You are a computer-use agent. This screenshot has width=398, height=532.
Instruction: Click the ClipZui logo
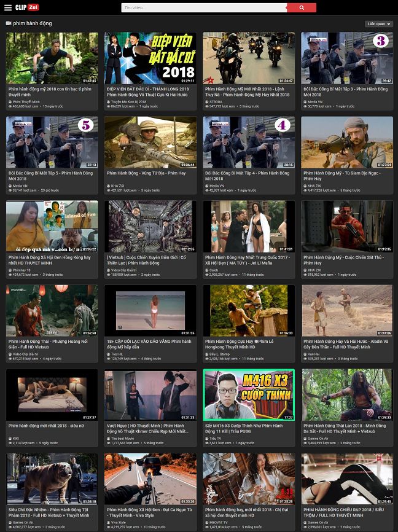coord(27,7)
